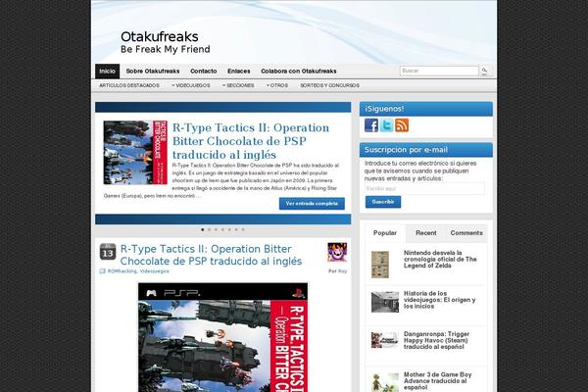The height and width of the screenshot is (392, 588).
Task: Open ARTÍCULOS DESTACADOS section
Action: (x=129, y=85)
